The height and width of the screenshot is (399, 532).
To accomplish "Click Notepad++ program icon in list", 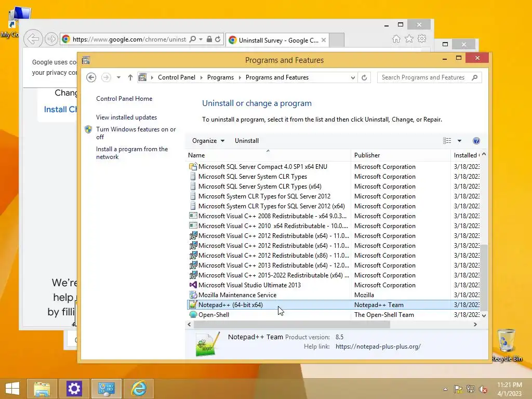I will [x=193, y=304].
